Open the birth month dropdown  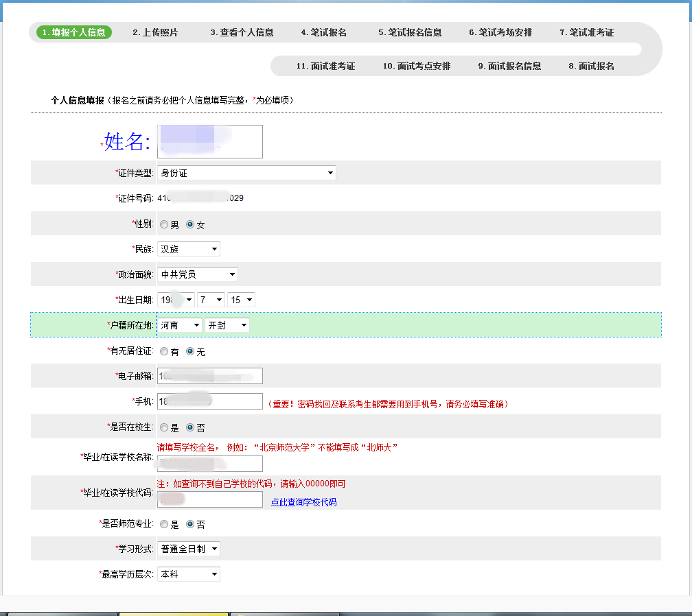[211, 300]
